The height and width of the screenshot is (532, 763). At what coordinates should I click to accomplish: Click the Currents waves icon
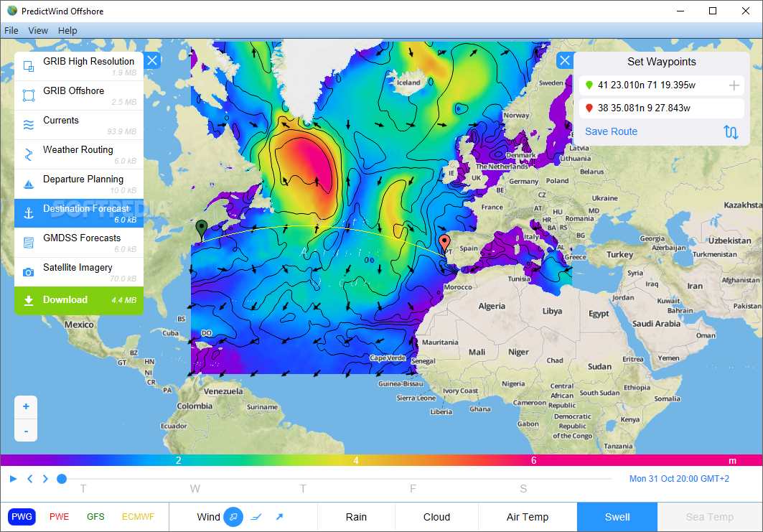tap(29, 125)
